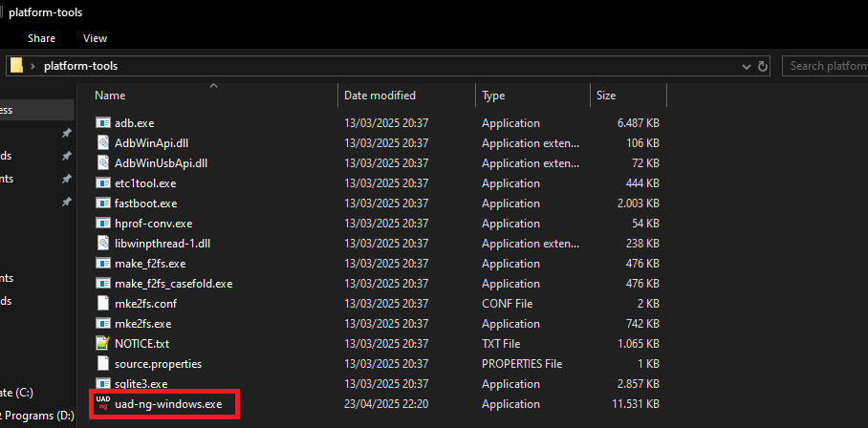This screenshot has height=428, width=868.
Task: Click the AdbWinApi.dll file icon
Action: pyautogui.click(x=104, y=143)
